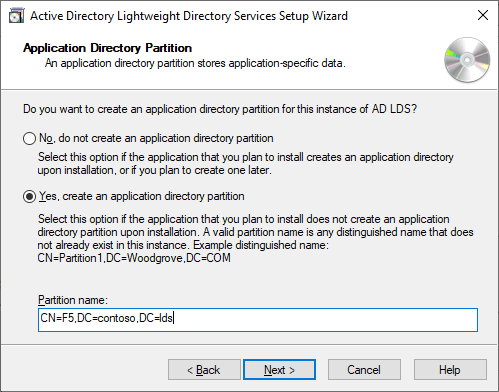Click the subtitle about application-specific data

point(195,63)
